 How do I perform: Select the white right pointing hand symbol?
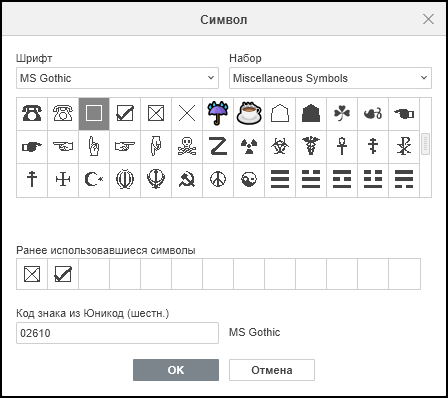(x=125, y=147)
